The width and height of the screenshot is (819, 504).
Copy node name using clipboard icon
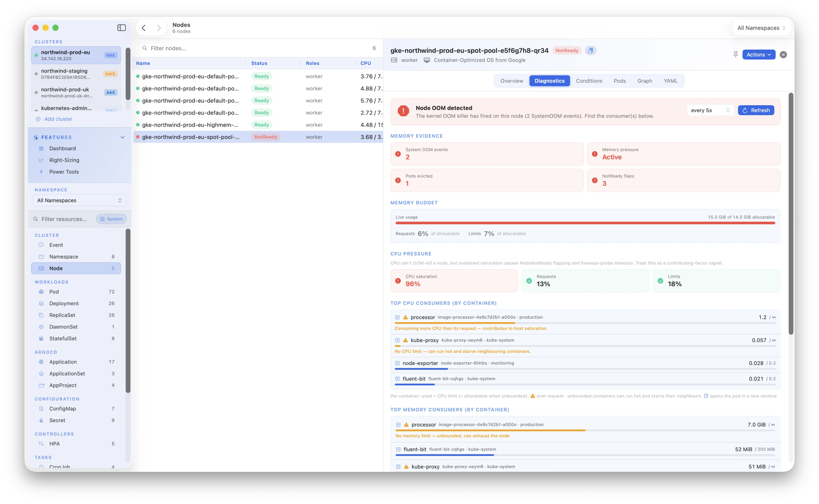[x=591, y=50]
